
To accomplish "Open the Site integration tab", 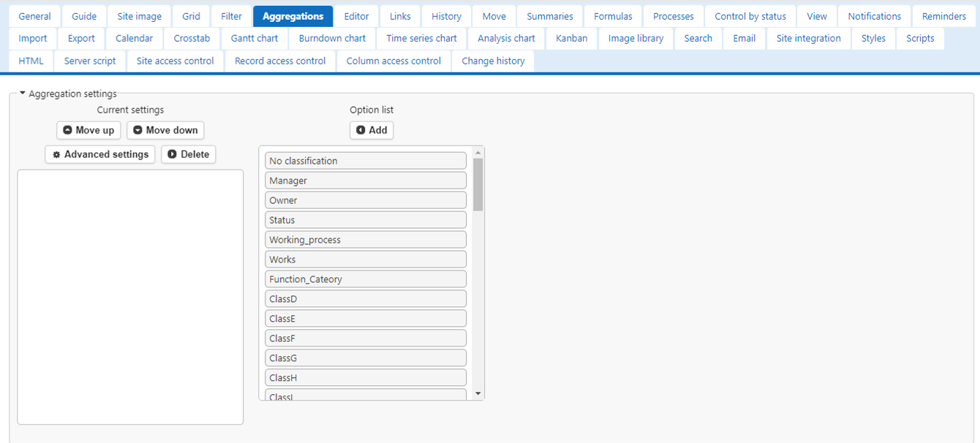I will tap(809, 38).
